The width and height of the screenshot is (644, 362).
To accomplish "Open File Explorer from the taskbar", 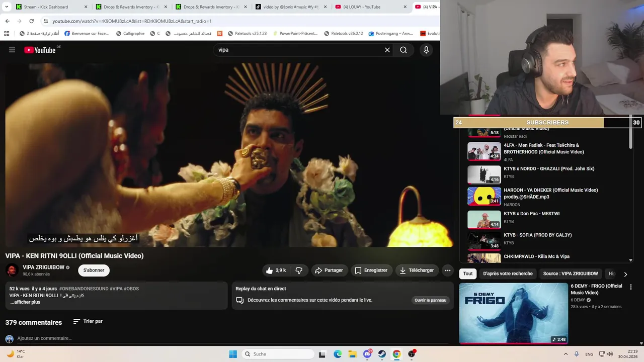I will tap(352, 354).
